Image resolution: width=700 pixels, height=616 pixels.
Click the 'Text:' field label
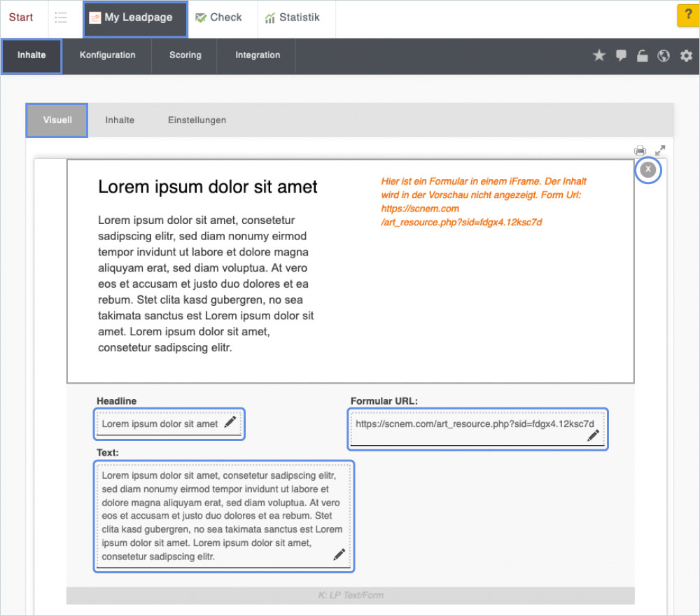(108, 453)
